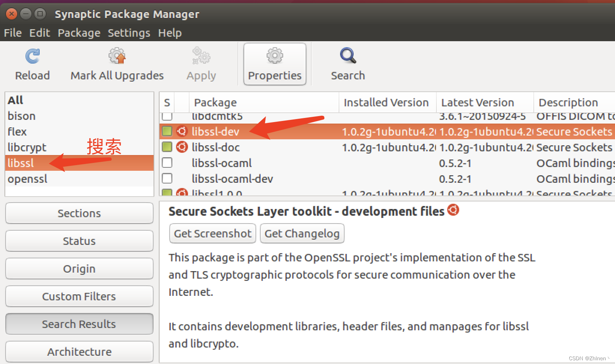Open the File menu
This screenshot has height=364, width=615.
pos(13,33)
